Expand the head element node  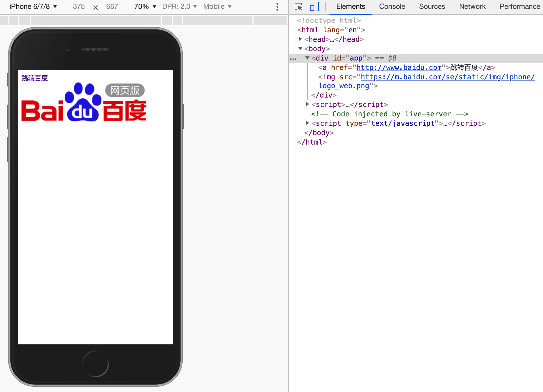[x=300, y=39]
